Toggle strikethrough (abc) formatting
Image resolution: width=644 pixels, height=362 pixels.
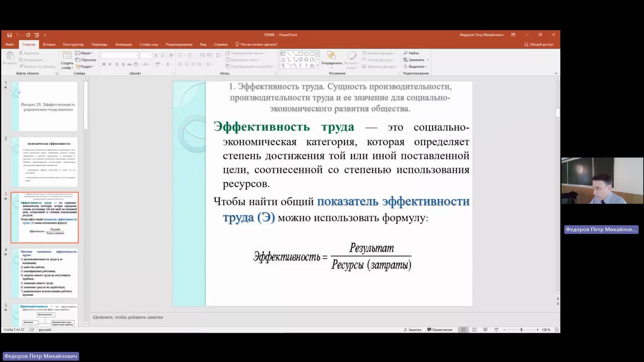click(x=129, y=64)
